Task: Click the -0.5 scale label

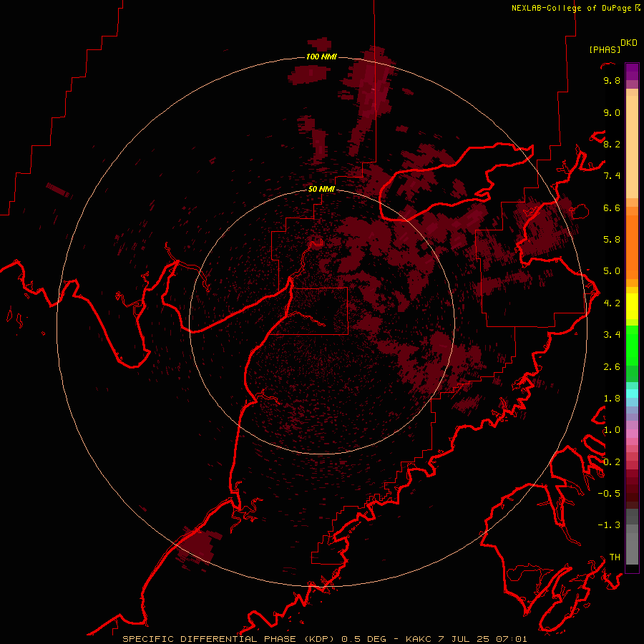Action: coord(609,493)
